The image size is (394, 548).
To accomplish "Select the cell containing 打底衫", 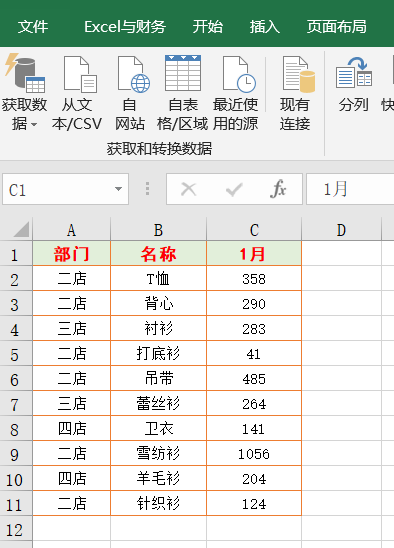I will (158, 353).
